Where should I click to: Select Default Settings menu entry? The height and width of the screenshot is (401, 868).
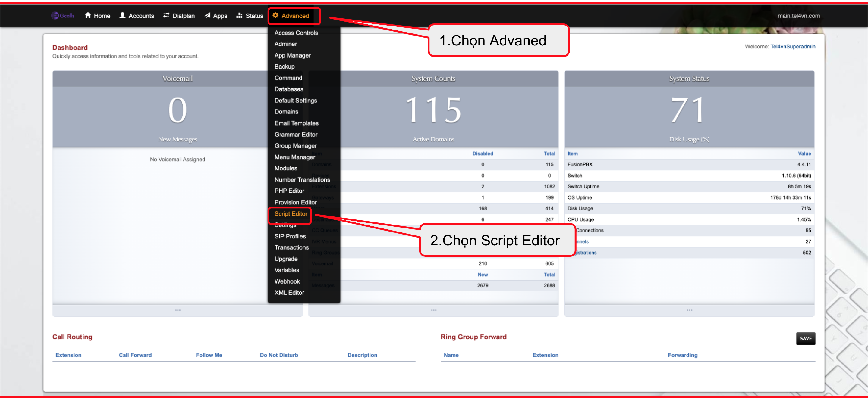295,100
